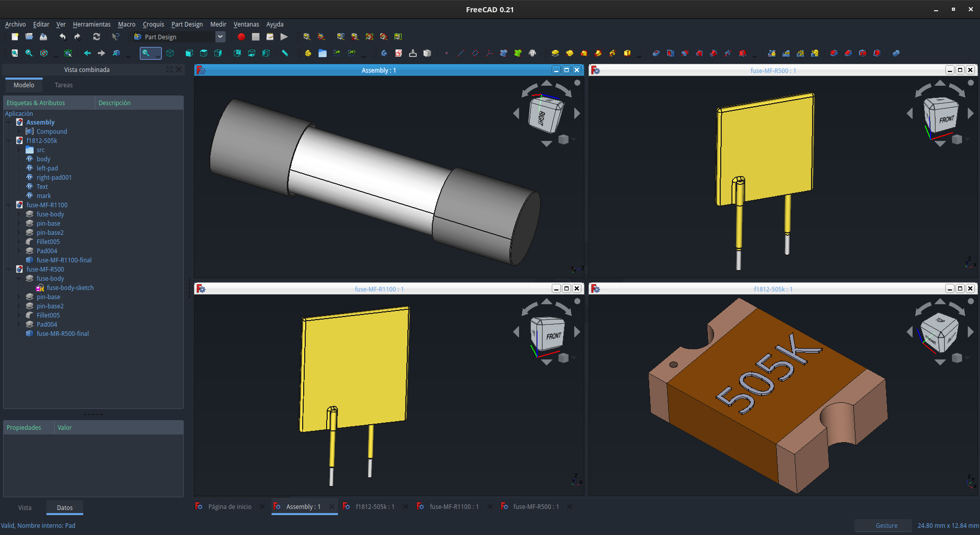
Task: Collapse the fuse-body item under fuse-MF-R500
Action: (x=19, y=279)
